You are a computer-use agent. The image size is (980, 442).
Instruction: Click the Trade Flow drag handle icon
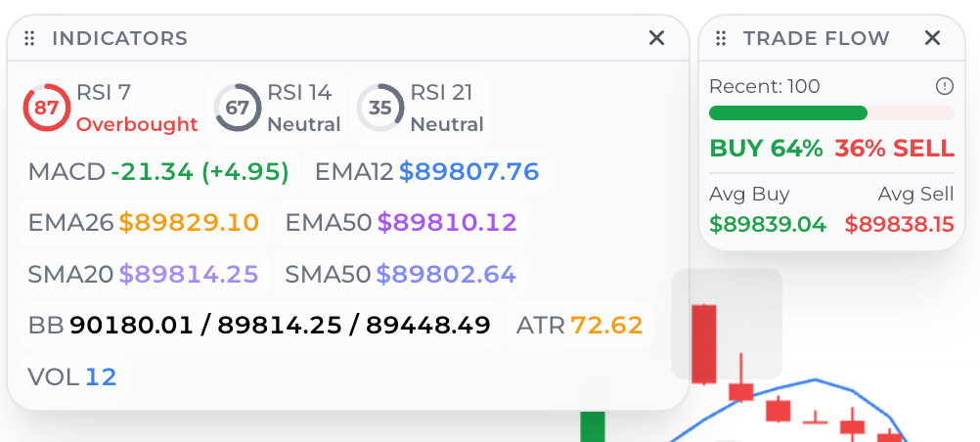click(721, 38)
